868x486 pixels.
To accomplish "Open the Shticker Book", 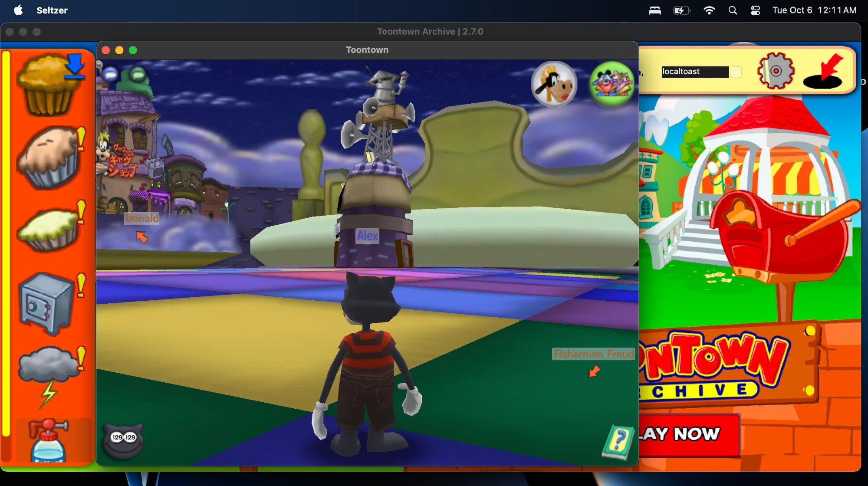I will tap(618, 442).
